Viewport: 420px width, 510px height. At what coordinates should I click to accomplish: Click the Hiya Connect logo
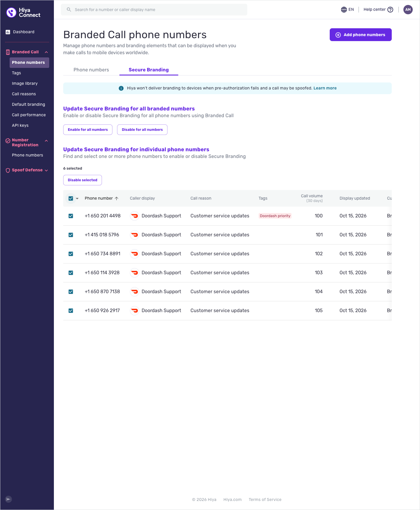tap(23, 13)
